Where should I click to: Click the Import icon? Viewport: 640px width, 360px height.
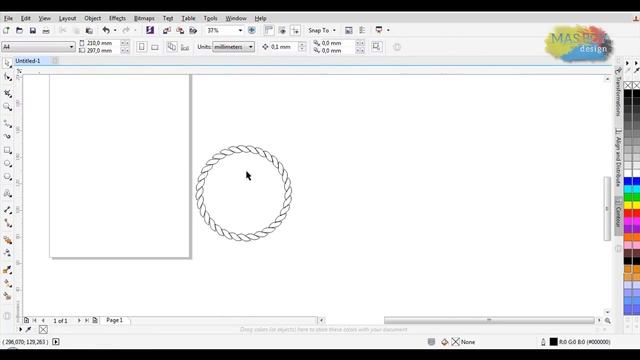coord(167,30)
